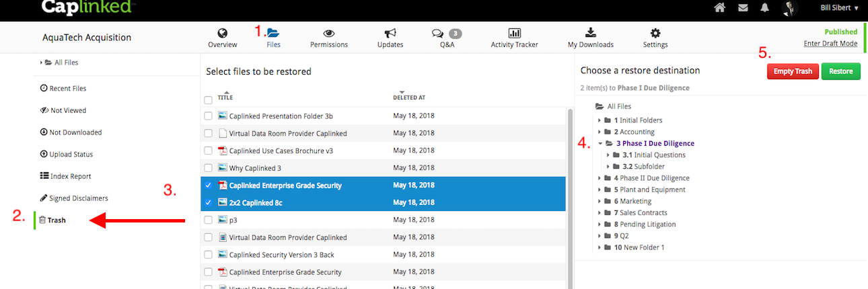Screen dimensions: 868x289
Task: Toggle the select-all files checkbox
Action: [x=209, y=100]
